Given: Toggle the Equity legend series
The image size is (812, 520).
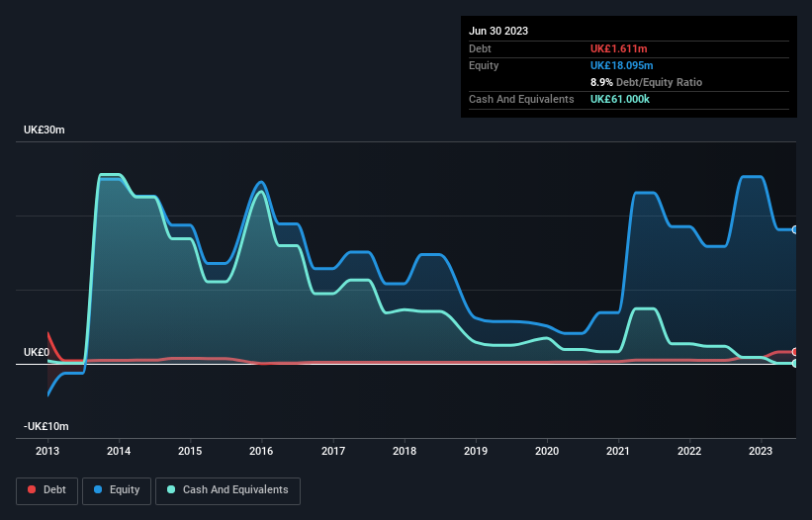Looking at the screenshot, I should [117, 489].
